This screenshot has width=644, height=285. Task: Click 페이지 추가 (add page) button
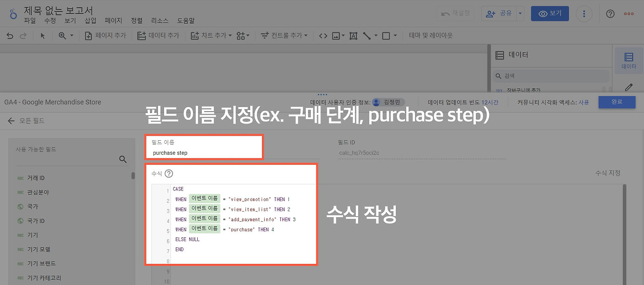coord(105,36)
